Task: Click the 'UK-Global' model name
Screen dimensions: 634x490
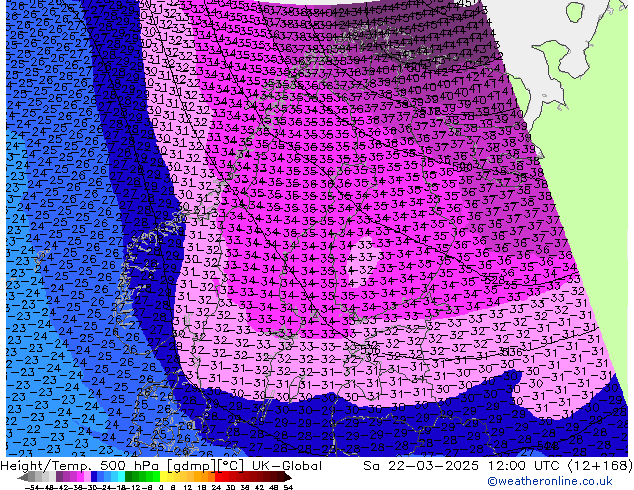Action: pyautogui.click(x=287, y=466)
